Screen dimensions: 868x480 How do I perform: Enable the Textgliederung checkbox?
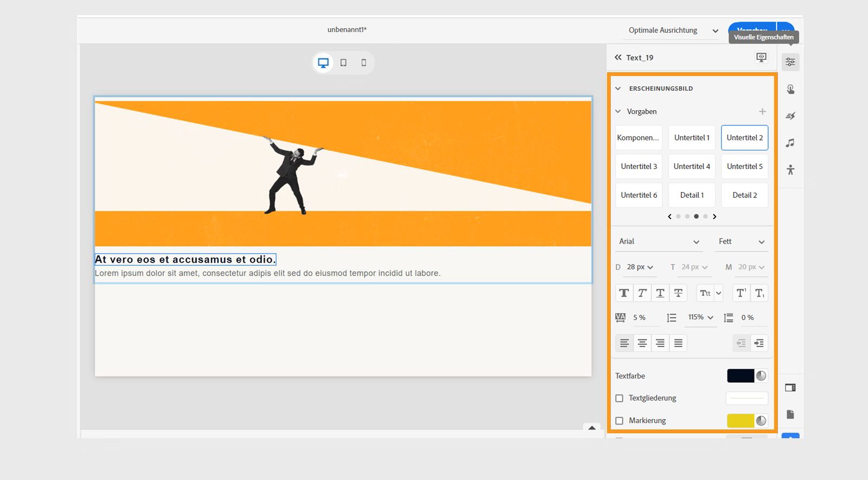pyautogui.click(x=620, y=399)
